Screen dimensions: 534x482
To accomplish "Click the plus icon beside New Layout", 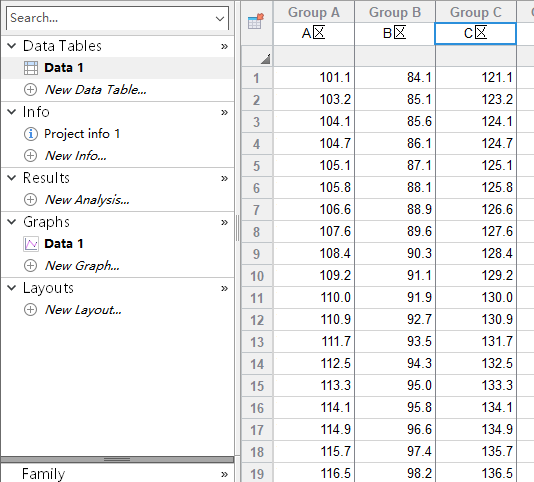I will 30,310.
